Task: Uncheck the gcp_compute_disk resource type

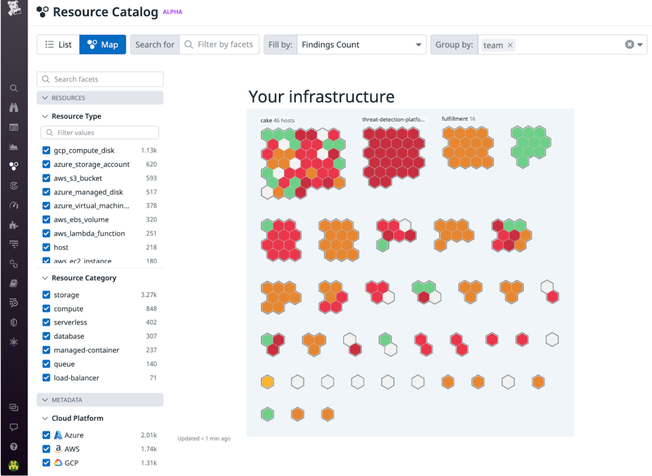Action: coord(46,149)
